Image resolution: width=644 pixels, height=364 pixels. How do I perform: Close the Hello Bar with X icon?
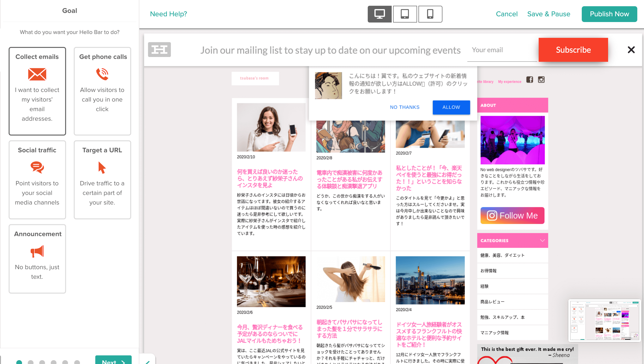[631, 50]
